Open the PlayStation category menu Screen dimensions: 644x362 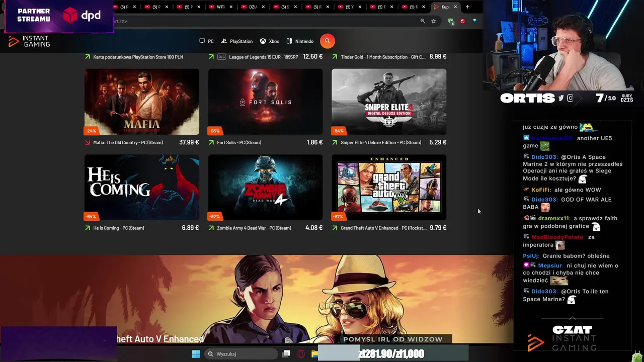pos(236,41)
